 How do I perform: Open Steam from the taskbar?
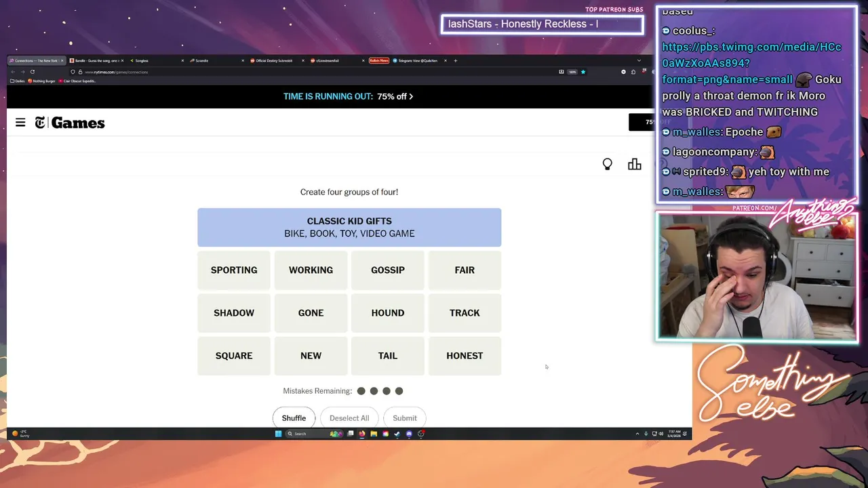(x=397, y=434)
